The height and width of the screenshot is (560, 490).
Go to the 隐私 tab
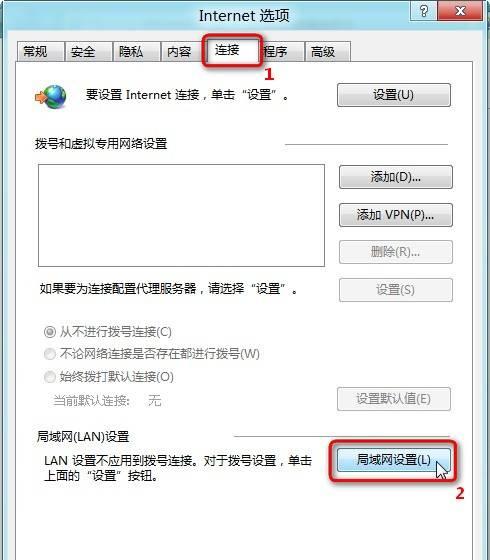tap(136, 52)
